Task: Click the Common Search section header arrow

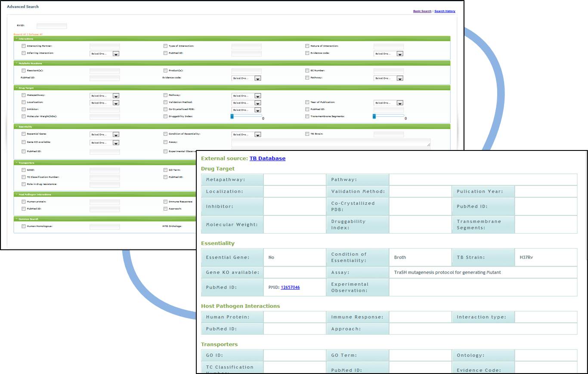Action: point(16,219)
